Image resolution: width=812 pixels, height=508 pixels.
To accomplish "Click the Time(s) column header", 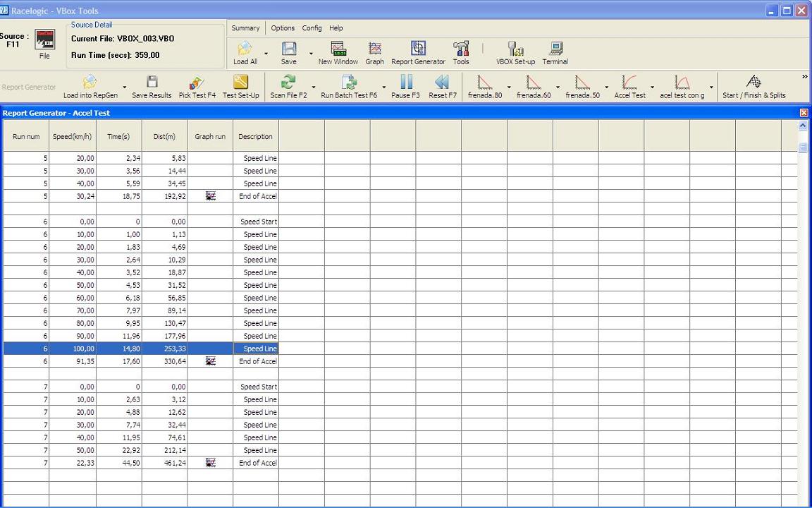I will (118, 136).
